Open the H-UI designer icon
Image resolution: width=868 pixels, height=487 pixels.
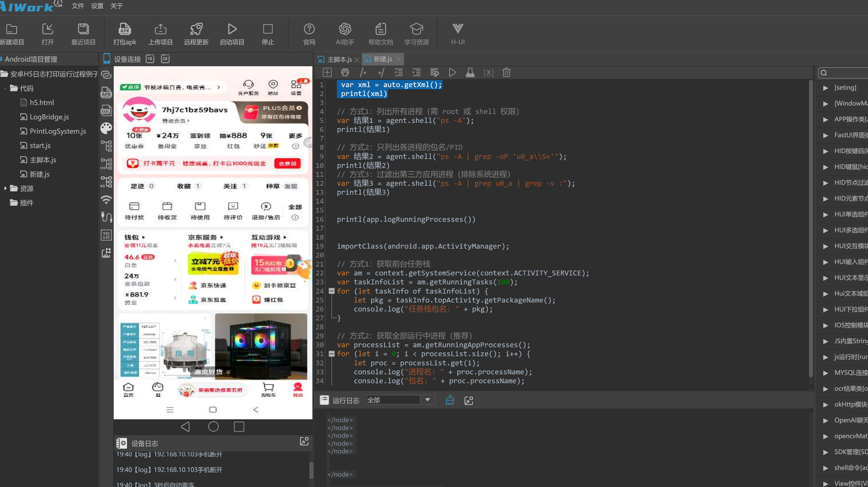(458, 34)
